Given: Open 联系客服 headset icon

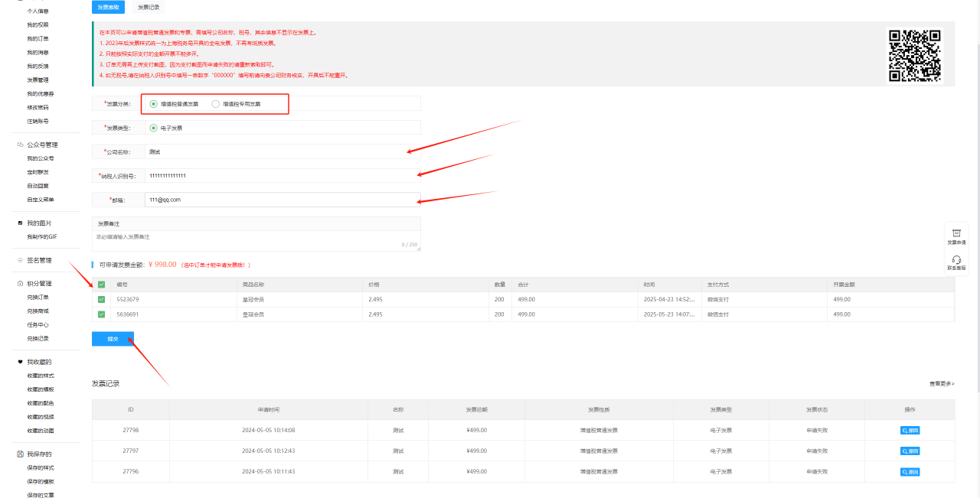Looking at the screenshot, I should (x=956, y=262).
